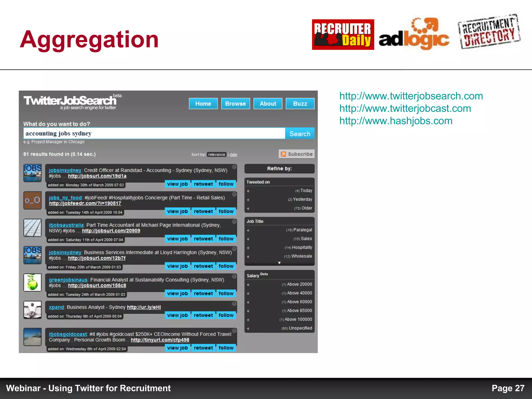Sort results by relevance
The width and height of the screenshot is (532, 399).
pos(217,155)
